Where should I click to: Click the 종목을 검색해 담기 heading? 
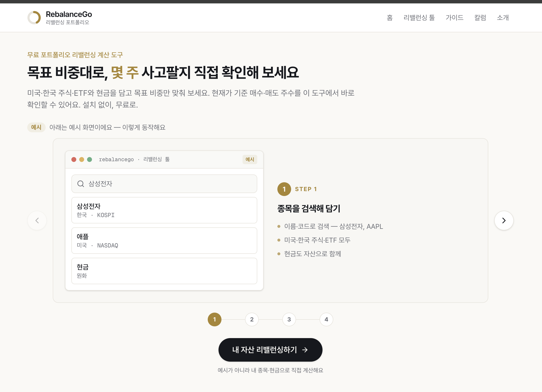pos(309,209)
